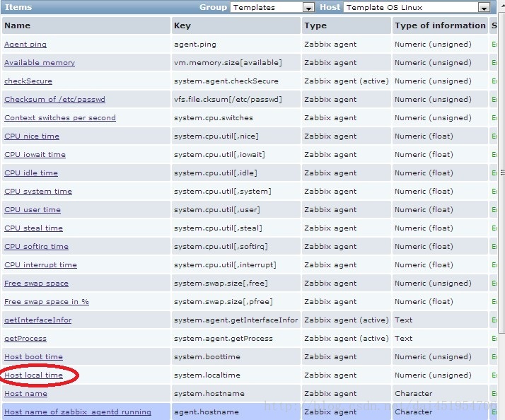Viewport: 505px width, 420px height.
Task: Open the Host name item
Action: coord(25,393)
